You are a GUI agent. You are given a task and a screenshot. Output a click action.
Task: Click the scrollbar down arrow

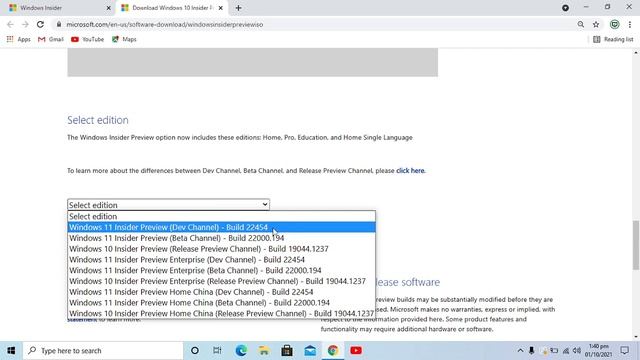click(x=636, y=337)
